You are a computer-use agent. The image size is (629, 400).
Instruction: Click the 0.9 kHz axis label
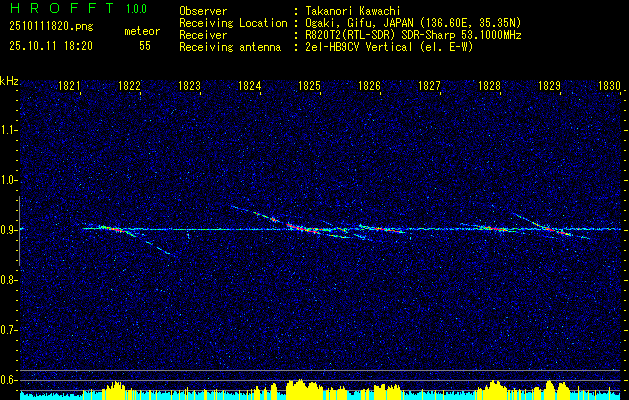pyautogui.click(x=9, y=230)
